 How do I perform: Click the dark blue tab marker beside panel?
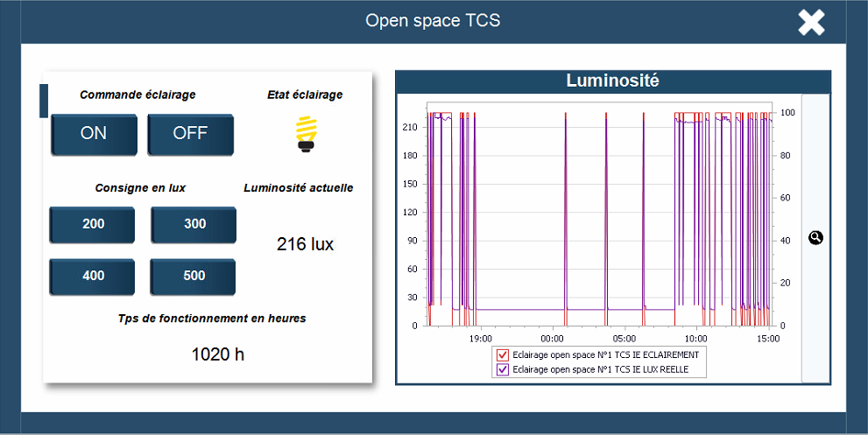(44, 101)
